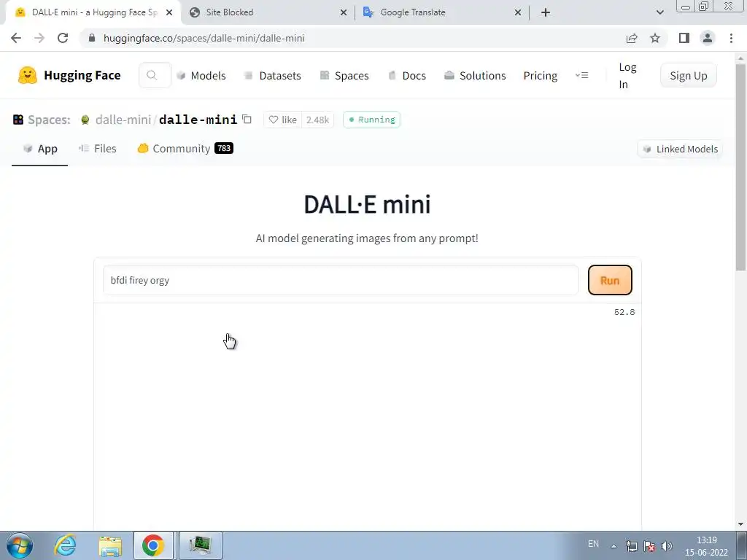The width and height of the screenshot is (747, 560).
Task: Click the Run button
Action: (610, 280)
